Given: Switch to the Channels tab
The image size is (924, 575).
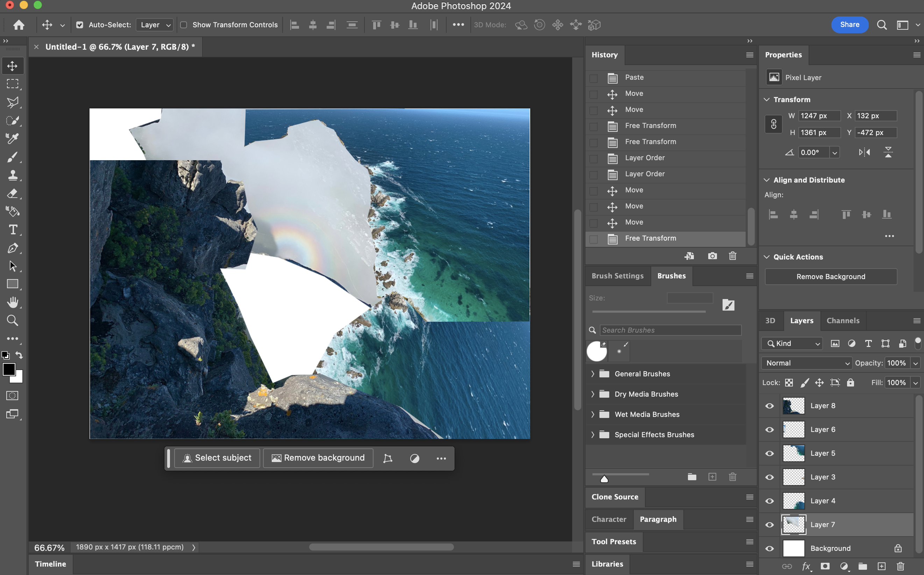Looking at the screenshot, I should 843,321.
